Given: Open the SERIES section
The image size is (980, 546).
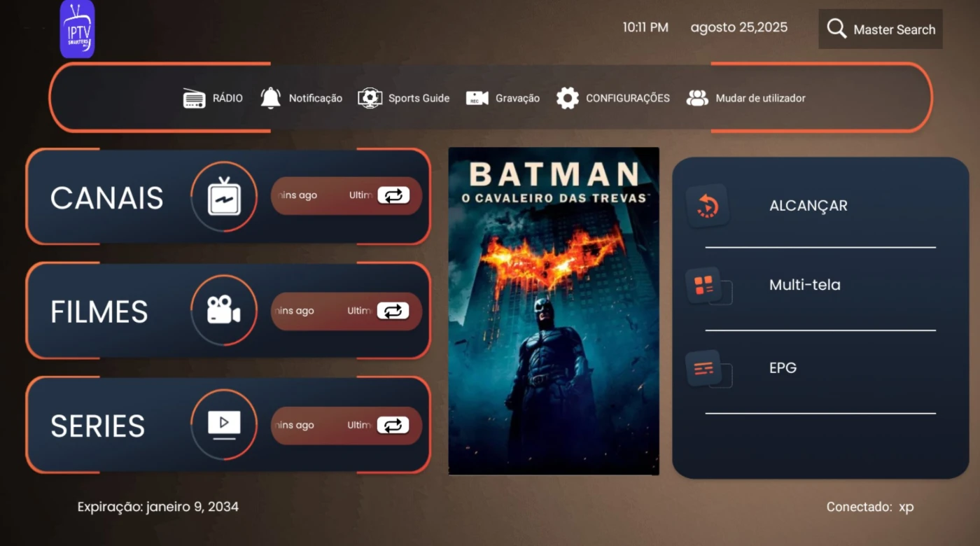Looking at the screenshot, I should point(228,425).
